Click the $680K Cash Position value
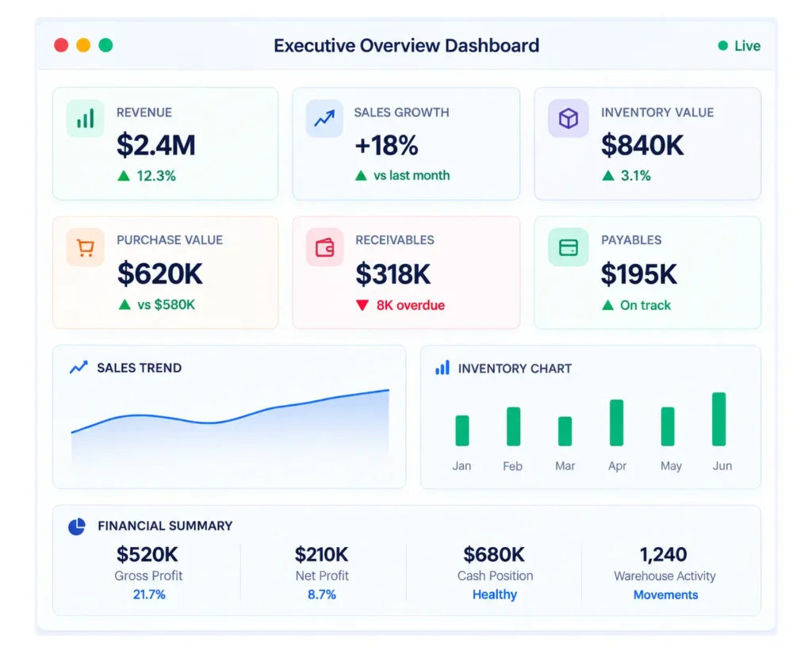The height and width of the screenshot is (669, 812). coord(494,555)
